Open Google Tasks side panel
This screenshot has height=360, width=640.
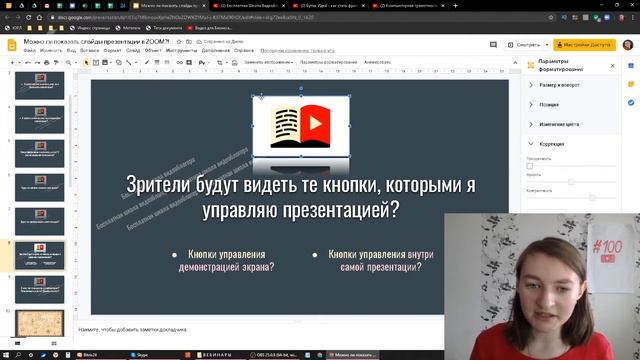[631, 102]
